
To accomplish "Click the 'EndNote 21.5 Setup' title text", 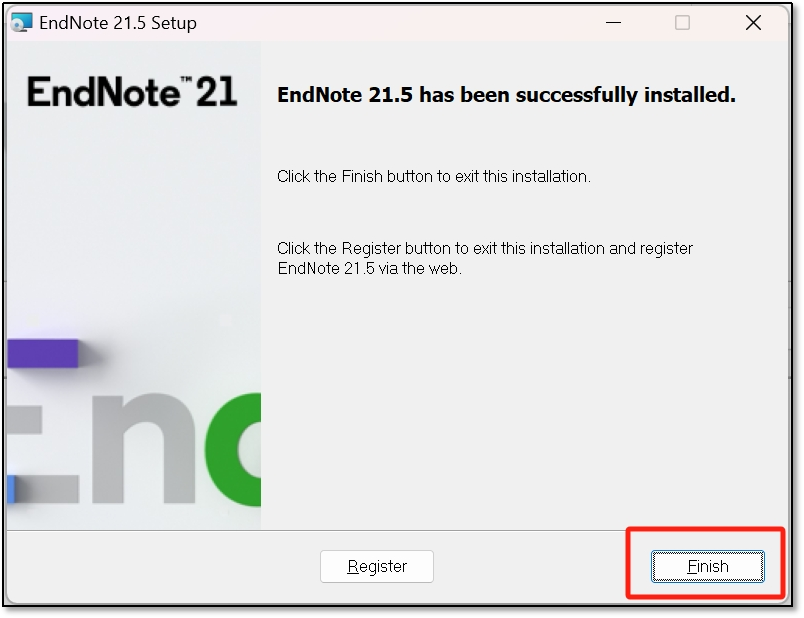I will click(118, 23).
